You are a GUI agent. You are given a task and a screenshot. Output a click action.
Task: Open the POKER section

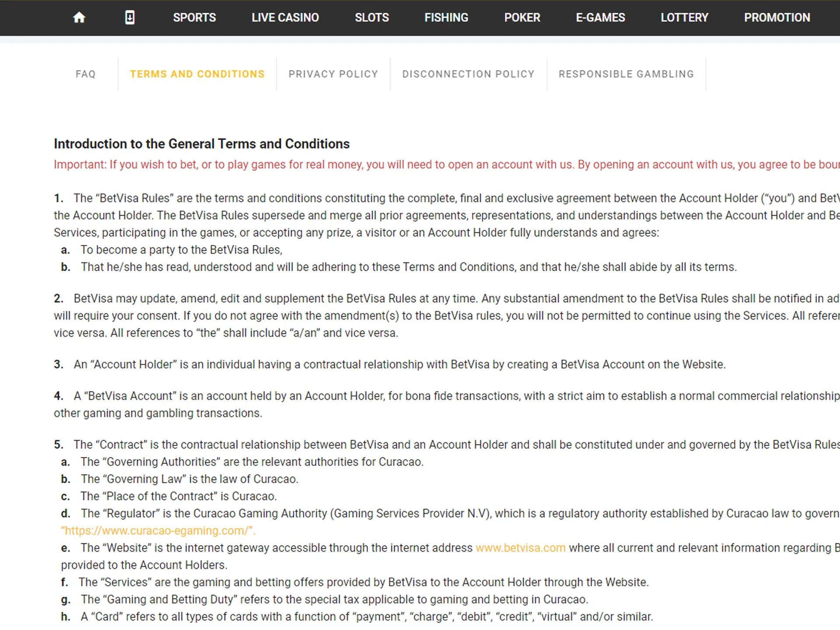[x=522, y=17]
